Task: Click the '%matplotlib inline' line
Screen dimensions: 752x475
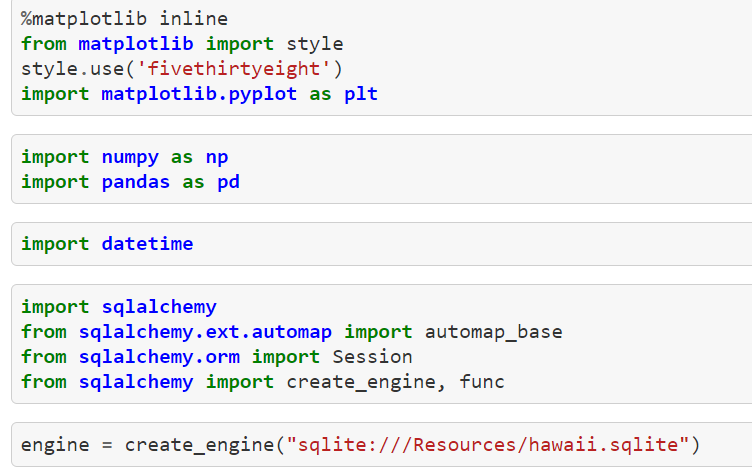Action: (x=124, y=19)
